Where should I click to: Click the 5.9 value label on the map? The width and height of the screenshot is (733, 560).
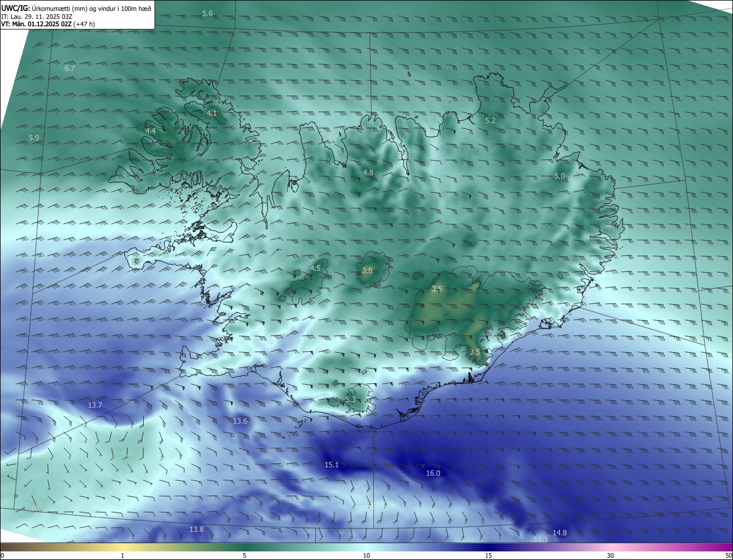[34, 138]
